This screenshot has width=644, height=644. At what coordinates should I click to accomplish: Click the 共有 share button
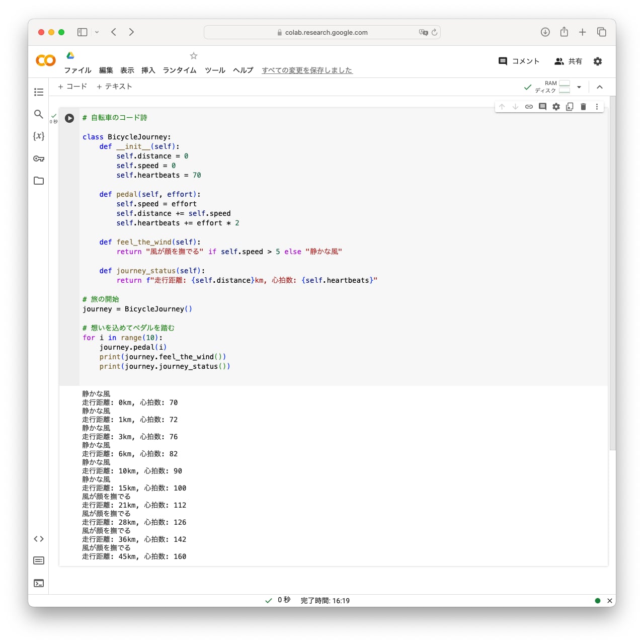[x=569, y=61]
